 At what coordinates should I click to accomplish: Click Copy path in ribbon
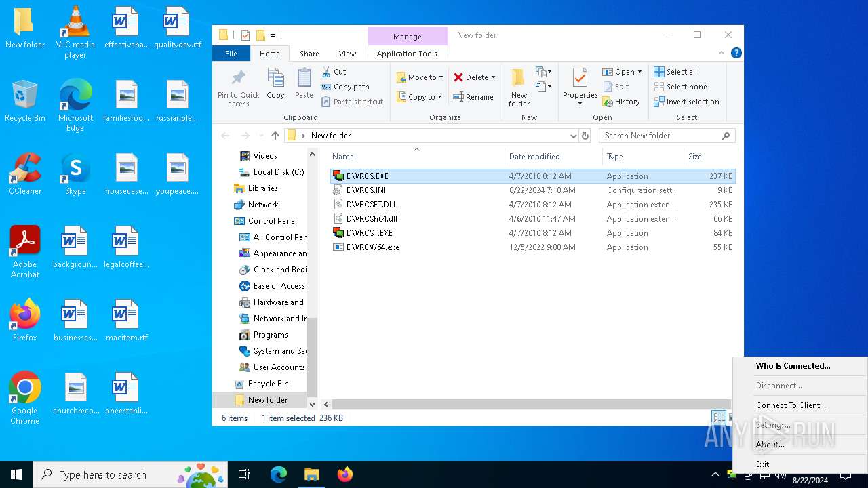tap(345, 87)
